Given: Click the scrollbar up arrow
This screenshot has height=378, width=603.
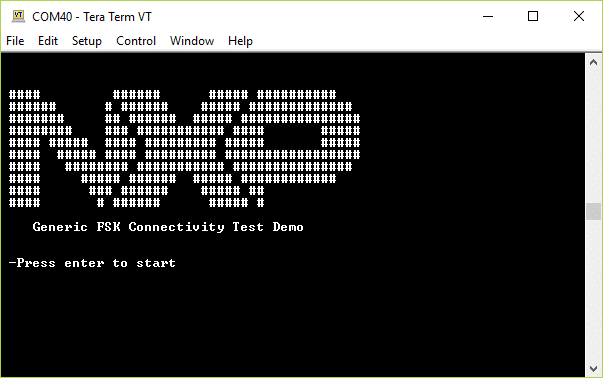Looking at the screenshot, I should [593, 62].
